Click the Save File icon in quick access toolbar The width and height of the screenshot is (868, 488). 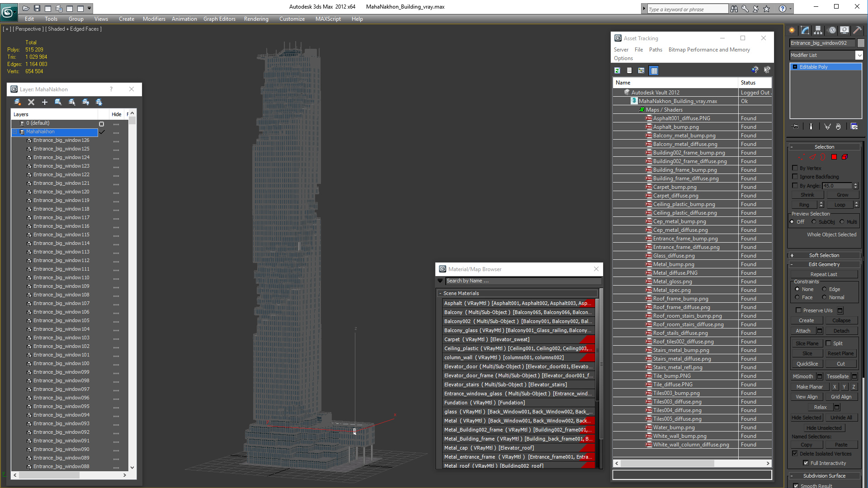click(37, 8)
